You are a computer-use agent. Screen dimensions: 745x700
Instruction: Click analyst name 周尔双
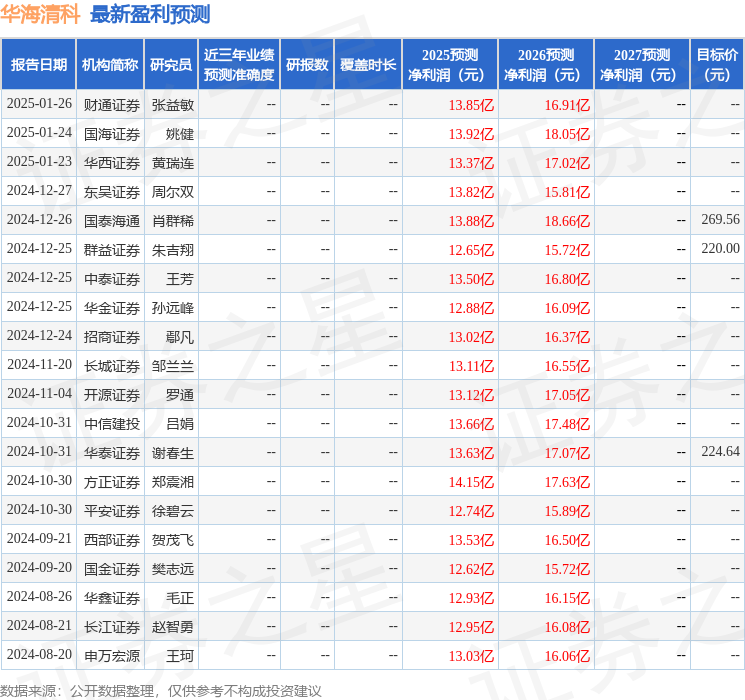(x=173, y=192)
